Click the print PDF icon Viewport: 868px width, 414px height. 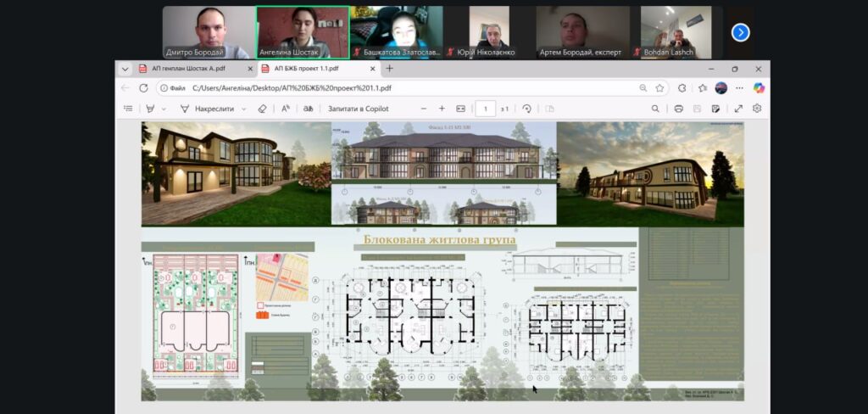(678, 109)
